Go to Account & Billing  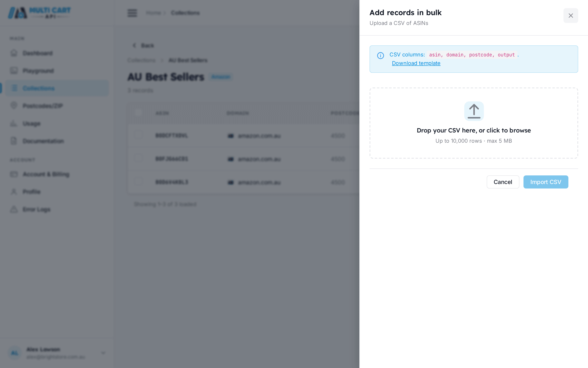[57, 174]
